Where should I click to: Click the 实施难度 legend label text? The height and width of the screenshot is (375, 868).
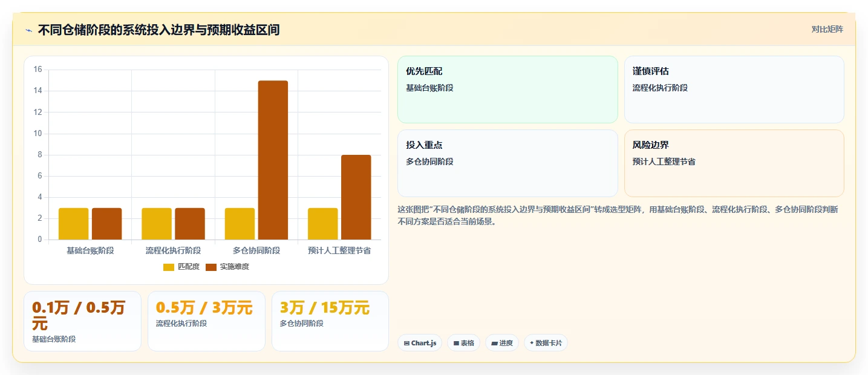tap(234, 267)
